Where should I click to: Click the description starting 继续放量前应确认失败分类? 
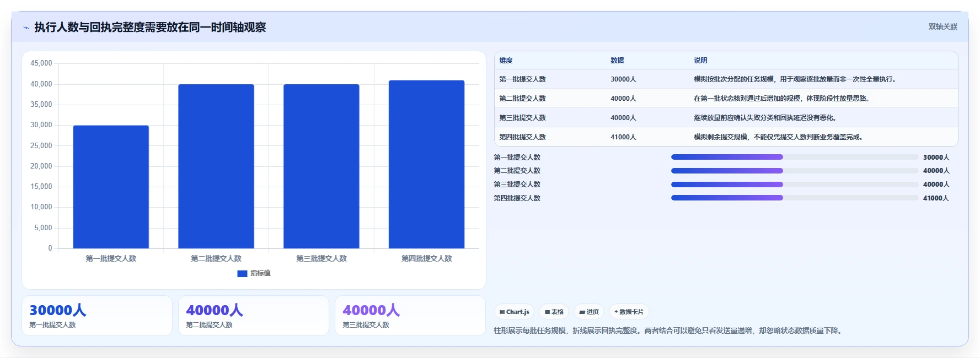(x=766, y=118)
